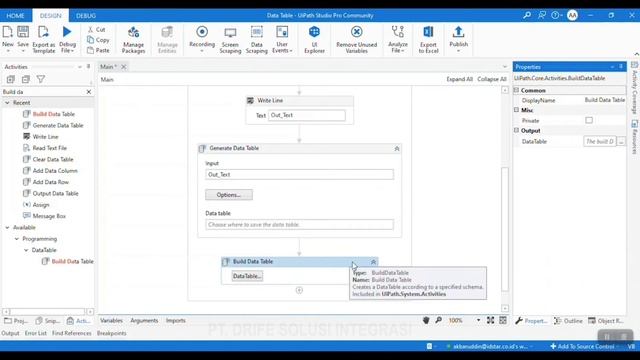The height and width of the screenshot is (360, 640).
Task: Open activities filter options
Action: pyautogui.click(x=41, y=79)
